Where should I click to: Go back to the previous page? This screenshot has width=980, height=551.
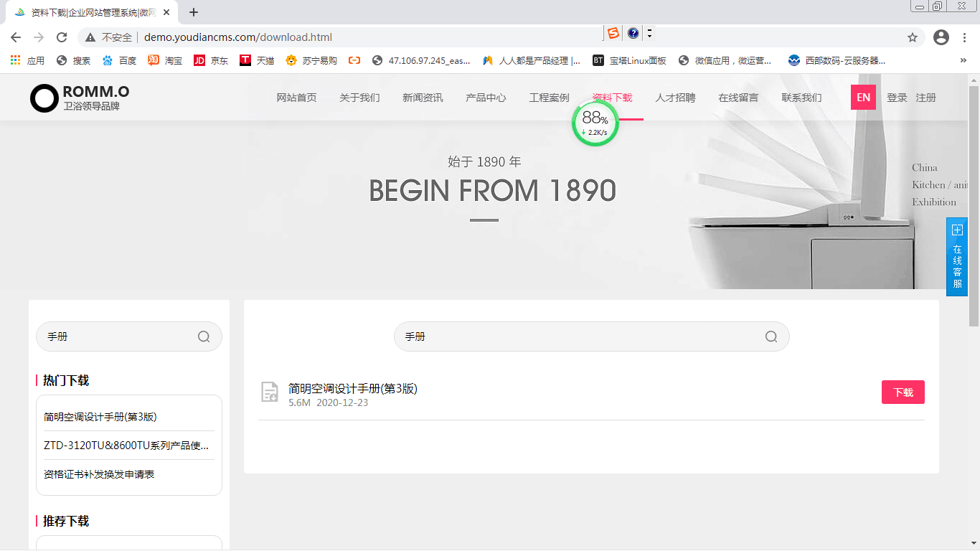click(16, 37)
